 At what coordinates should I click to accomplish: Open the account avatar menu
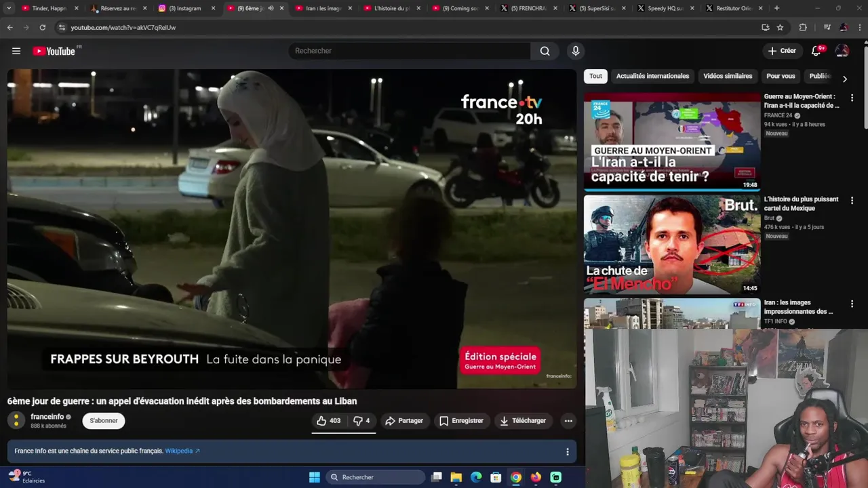pos(842,51)
